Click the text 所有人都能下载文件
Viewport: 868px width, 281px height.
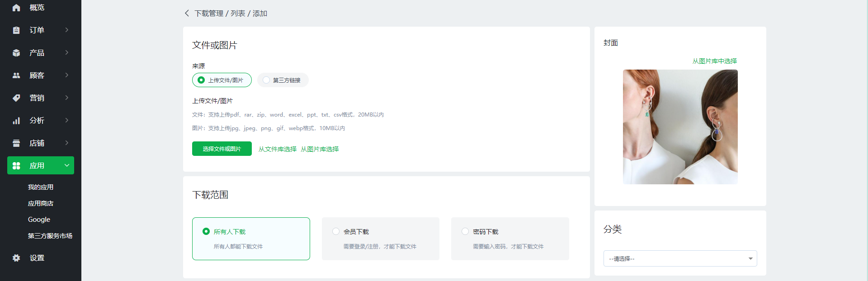tap(238, 247)
